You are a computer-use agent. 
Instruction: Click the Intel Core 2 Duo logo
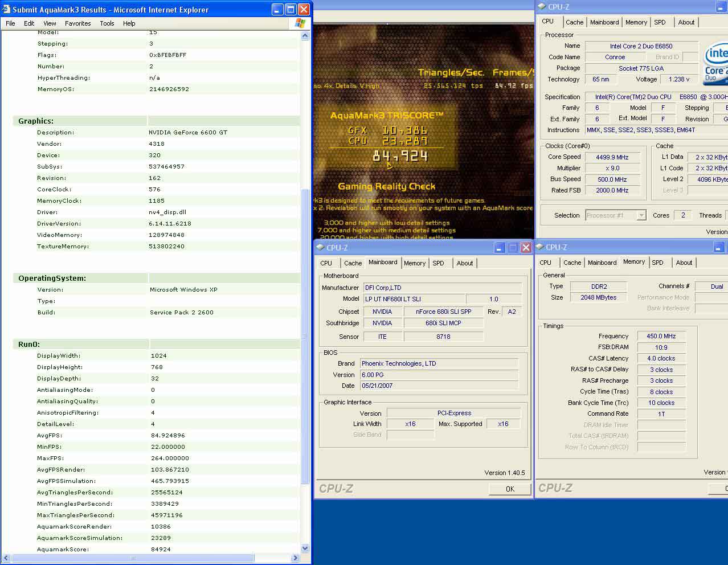pos(716,63)
